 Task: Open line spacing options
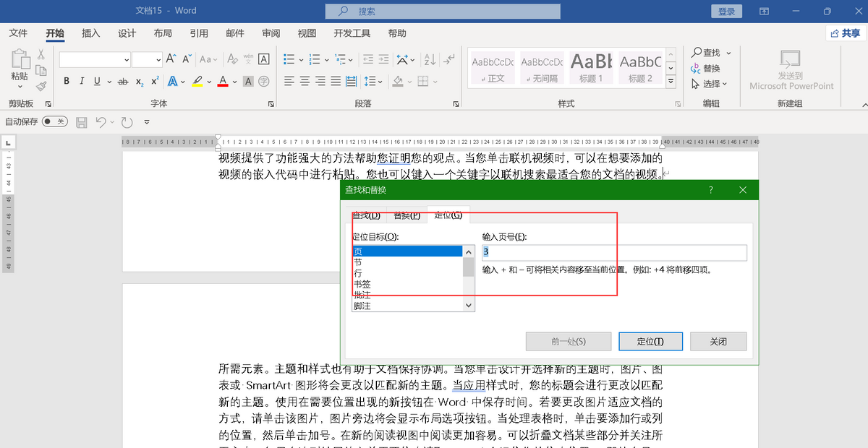[x=373, y=81]
